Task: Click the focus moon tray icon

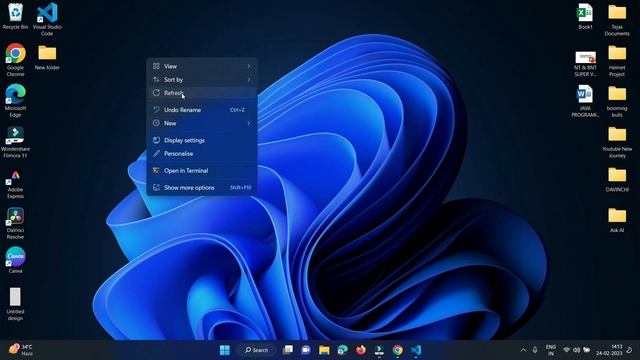Action: 629,350
